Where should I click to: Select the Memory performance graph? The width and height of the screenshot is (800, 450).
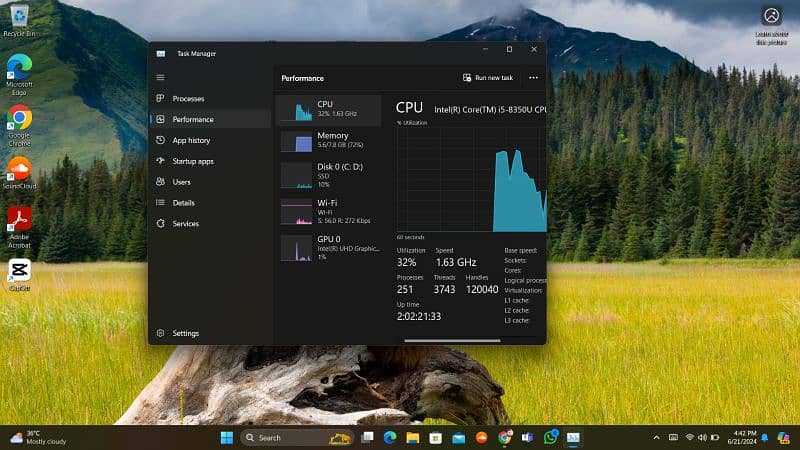(329, 140)
